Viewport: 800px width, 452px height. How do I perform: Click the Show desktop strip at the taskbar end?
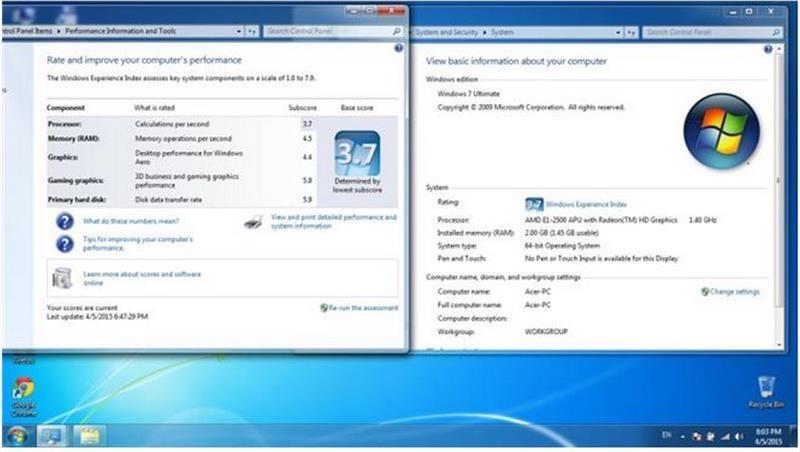(x=793, y=437)
